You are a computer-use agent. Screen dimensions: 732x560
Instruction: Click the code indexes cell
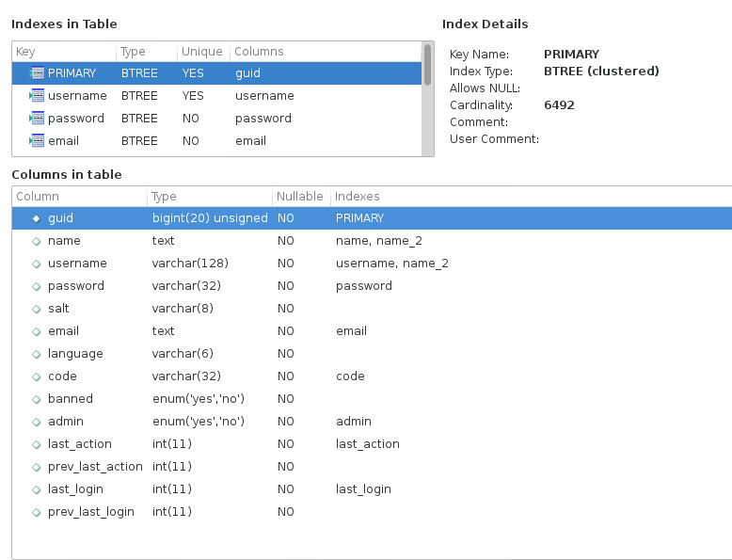point(350,376)
